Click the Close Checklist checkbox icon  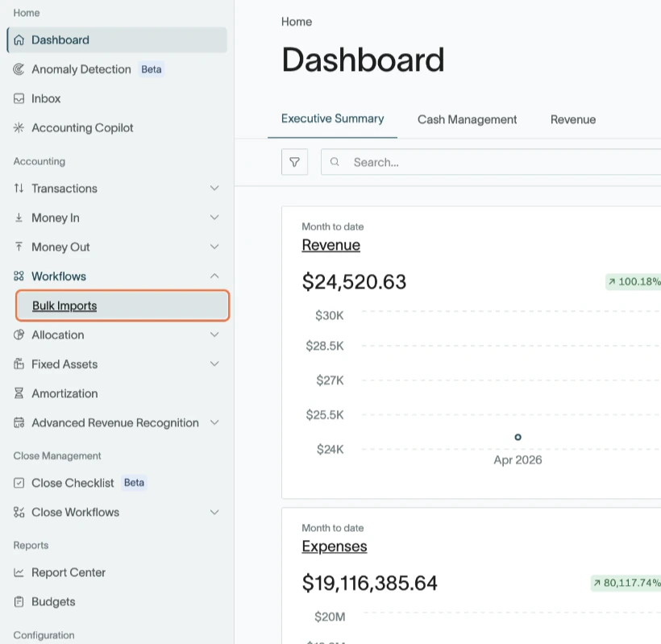19,483
